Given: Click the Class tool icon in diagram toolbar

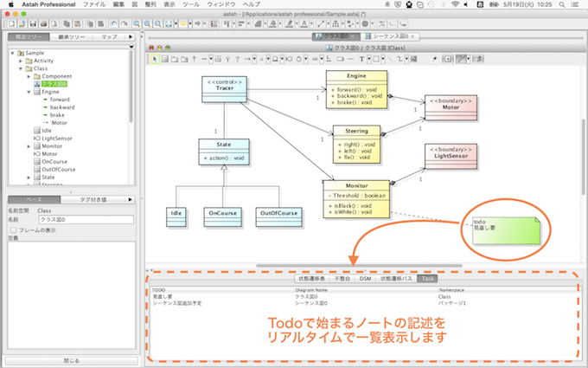Looking at the screenshot, I should 164,59.
